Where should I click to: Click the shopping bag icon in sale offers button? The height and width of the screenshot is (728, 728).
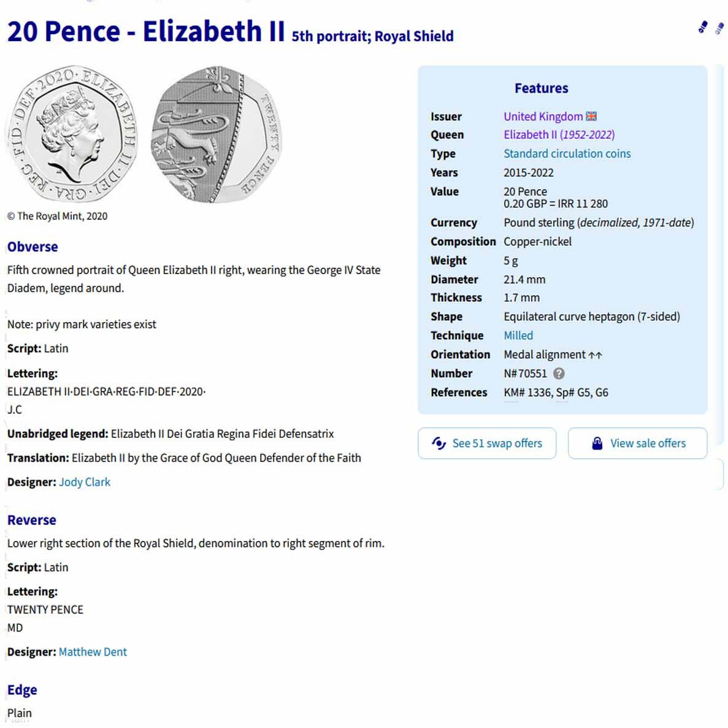click(597, 443)
